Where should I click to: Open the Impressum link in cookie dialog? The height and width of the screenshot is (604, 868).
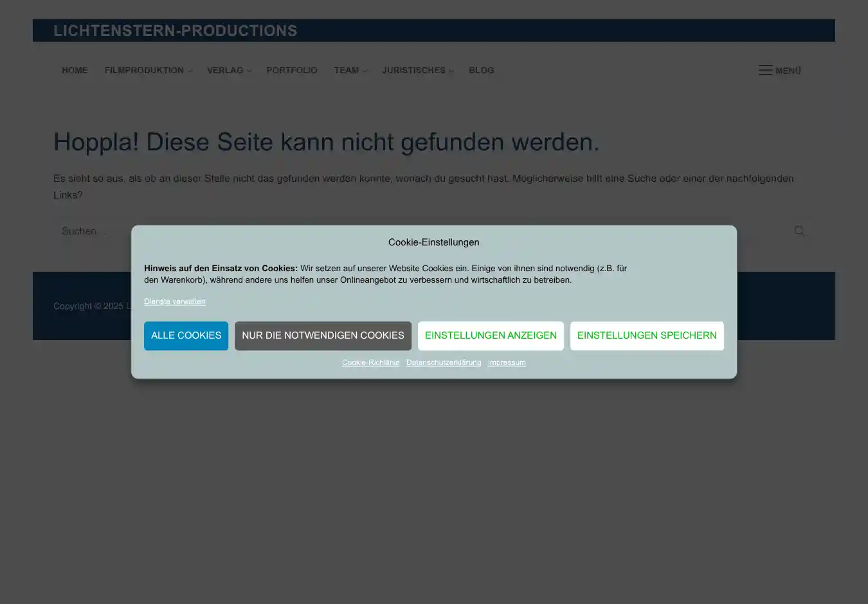click(507, 362)
